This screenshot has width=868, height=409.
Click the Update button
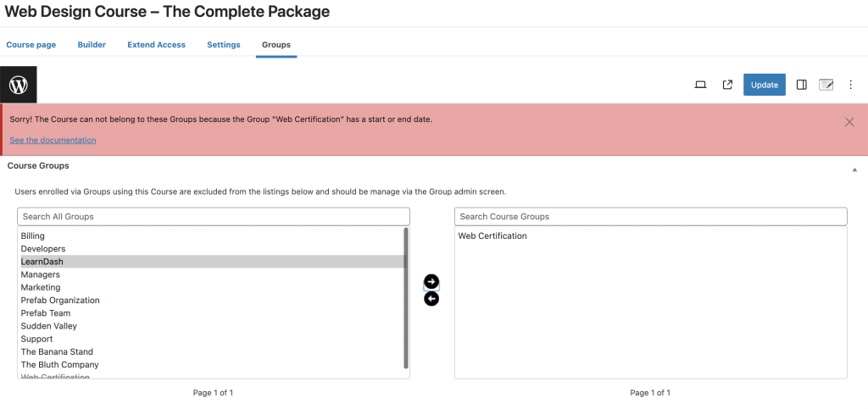tap(764, 85)
